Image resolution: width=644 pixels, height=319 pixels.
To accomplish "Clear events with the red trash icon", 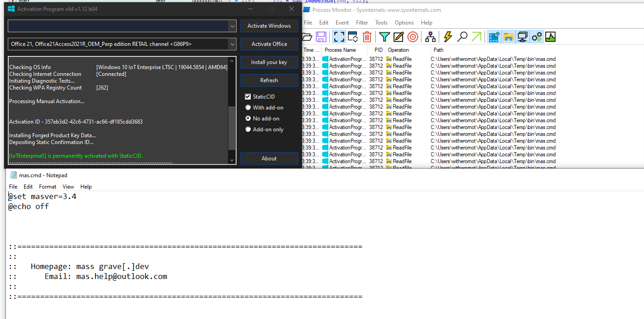I will [x=367, y=37].
